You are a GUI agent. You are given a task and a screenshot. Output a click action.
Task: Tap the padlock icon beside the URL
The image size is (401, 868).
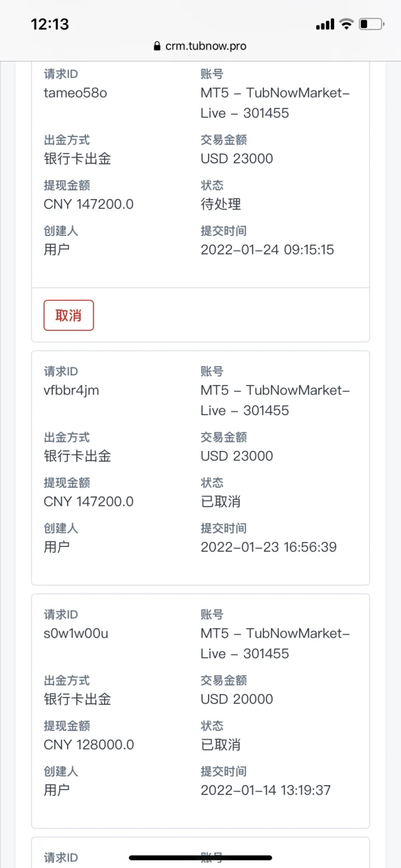[x=158, y=46]
